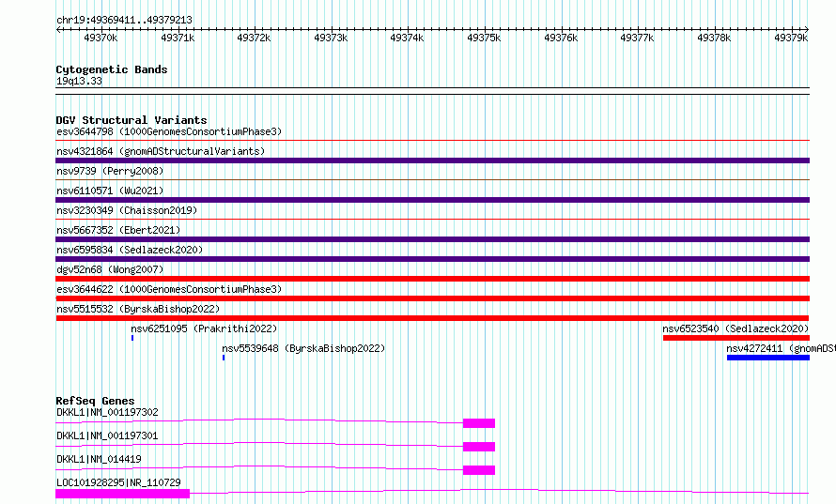This screenshot has height=504, width=836.
Task: Open the DKKL1|NM_014419 gene label
Action: tap(99, 459)
